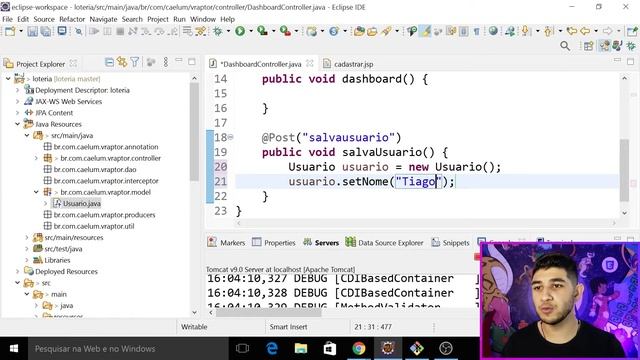This screenshot has width=640, height=360.
Task: Open the terminal monitor toolbar icon
Action: point(62,31)
